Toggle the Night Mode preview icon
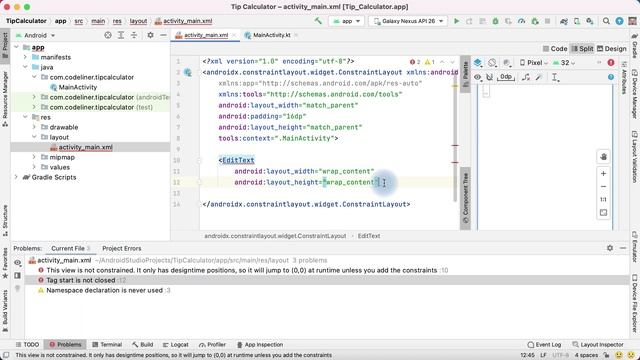This screenshot has height=360, width=640. tap(507, 62)
